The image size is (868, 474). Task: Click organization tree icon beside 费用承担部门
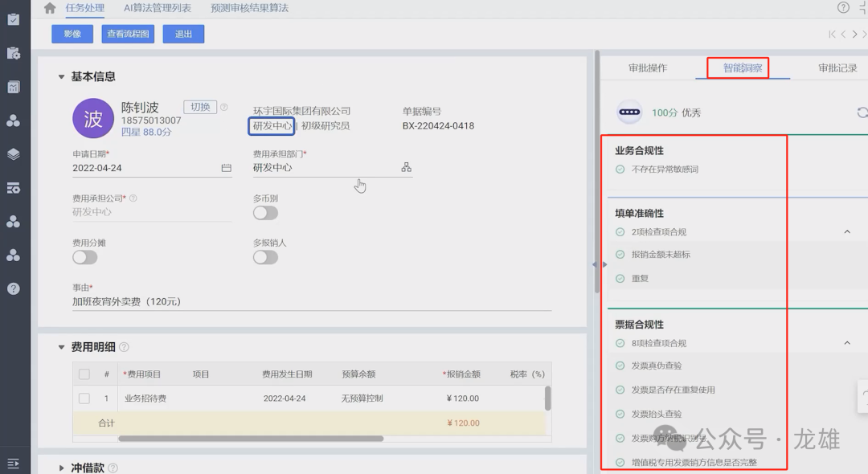pyautogui.click(x=406, y=167)
